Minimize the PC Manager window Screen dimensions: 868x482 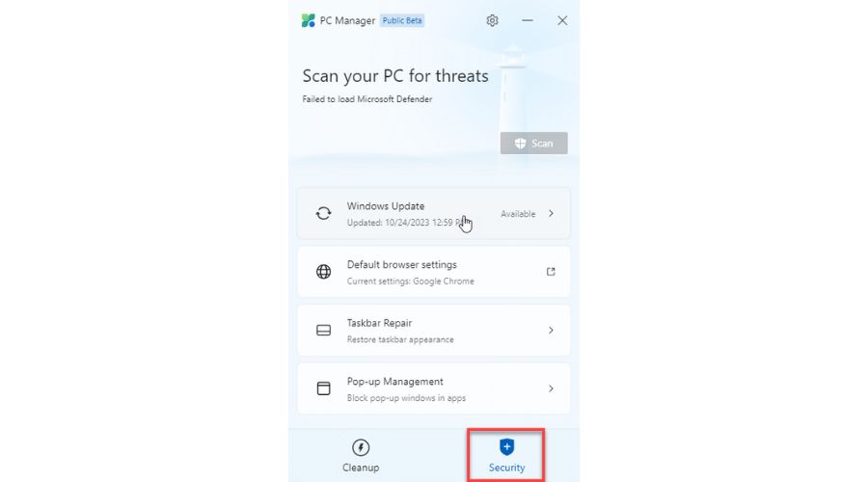coord(528,20)
